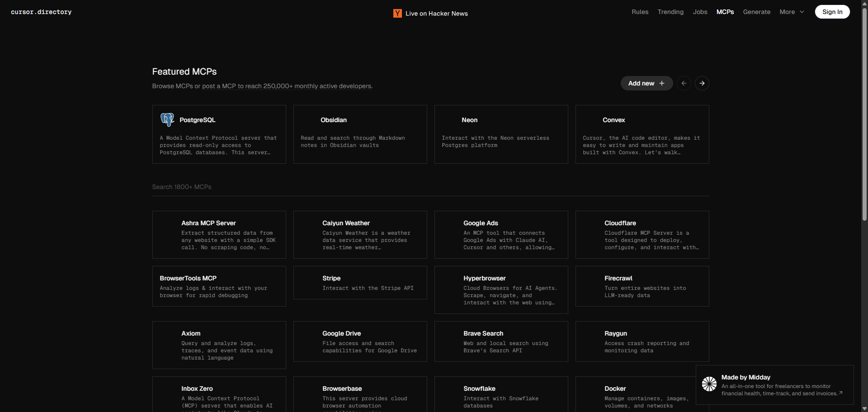Viewport: 868px width, 412px height.
Task: Click the plus icon on Add new
Action: click(662, 83)
